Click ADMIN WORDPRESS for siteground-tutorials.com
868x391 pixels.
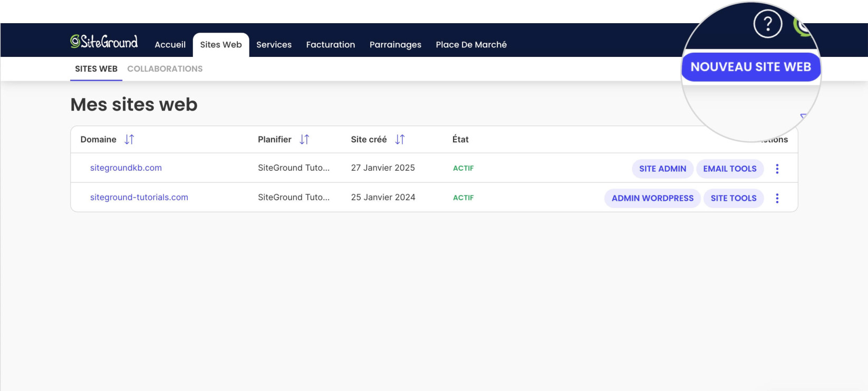[x=652, y=198]
